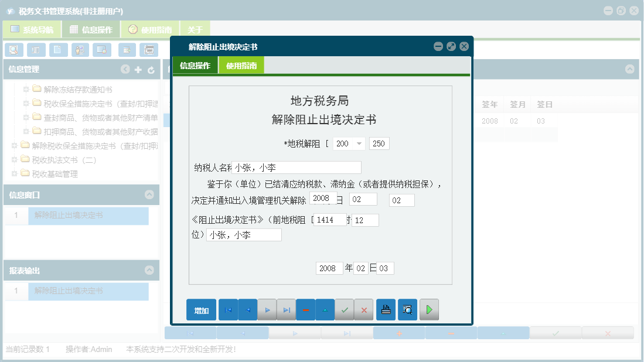The width and height of the screenshot is (644, 362).
Task: Go to the previous record
Action: [247, 309]
